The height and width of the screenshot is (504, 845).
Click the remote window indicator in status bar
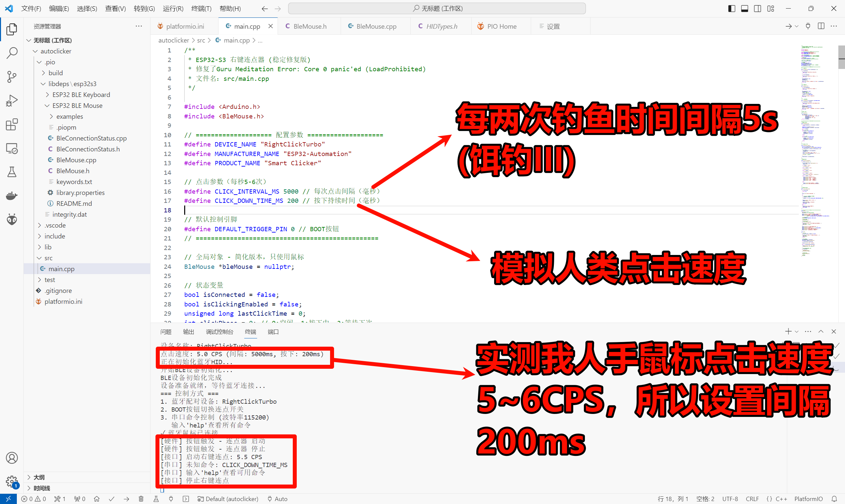point(8,499)
